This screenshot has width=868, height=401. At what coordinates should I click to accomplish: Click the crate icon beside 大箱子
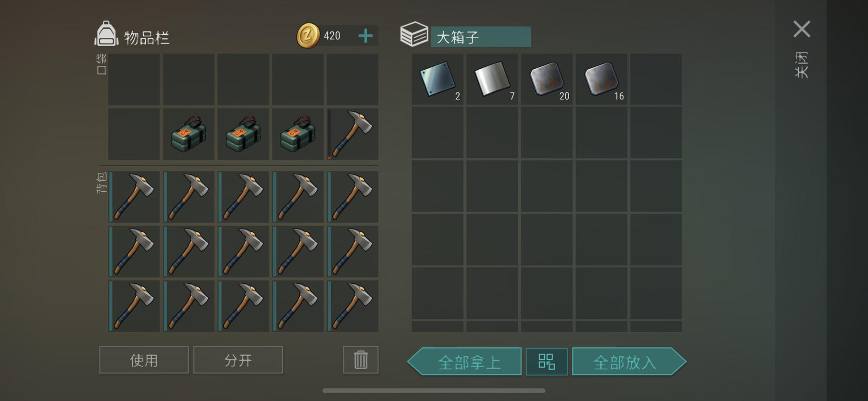[x=414, y=34]
